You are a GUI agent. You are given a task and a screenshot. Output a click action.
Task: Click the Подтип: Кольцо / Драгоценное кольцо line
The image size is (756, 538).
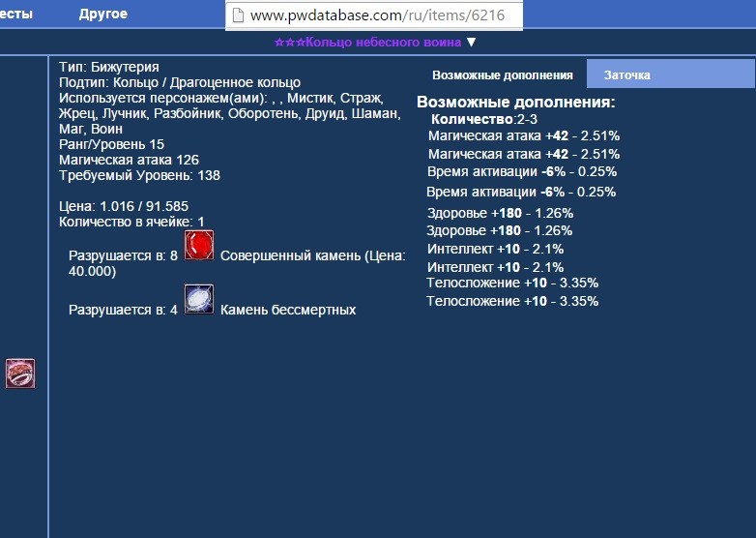pyautogui.click(x=180, y=82)
